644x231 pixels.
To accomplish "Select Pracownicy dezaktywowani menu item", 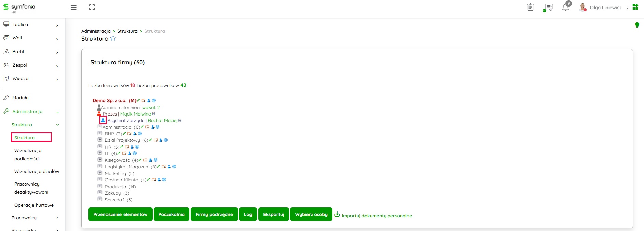I will point(31,188).
